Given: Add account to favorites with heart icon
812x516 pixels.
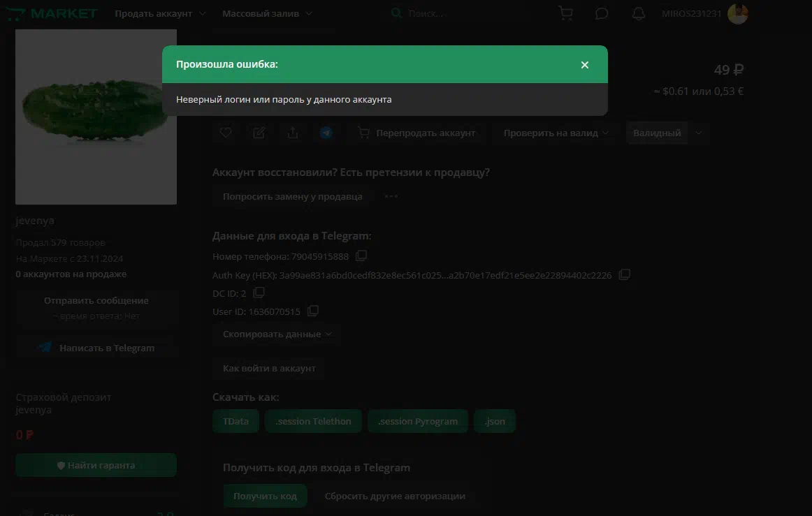Looking at the screenshot, I should (x=225, y=133).
